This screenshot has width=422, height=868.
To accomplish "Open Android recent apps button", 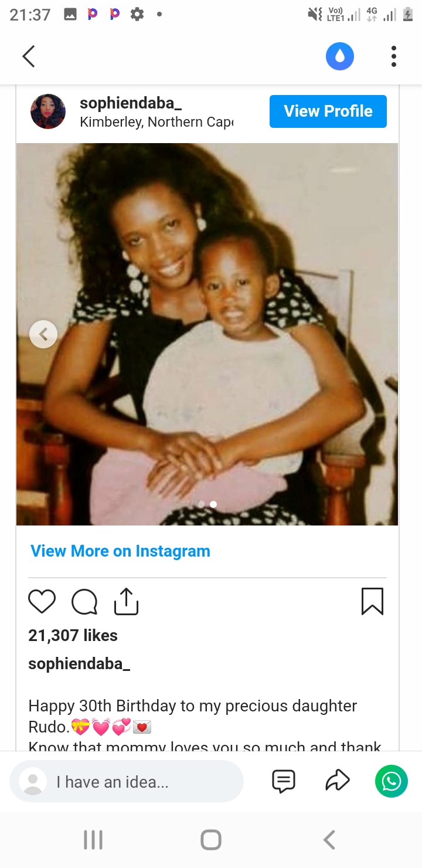I will [x=93, y=840].
